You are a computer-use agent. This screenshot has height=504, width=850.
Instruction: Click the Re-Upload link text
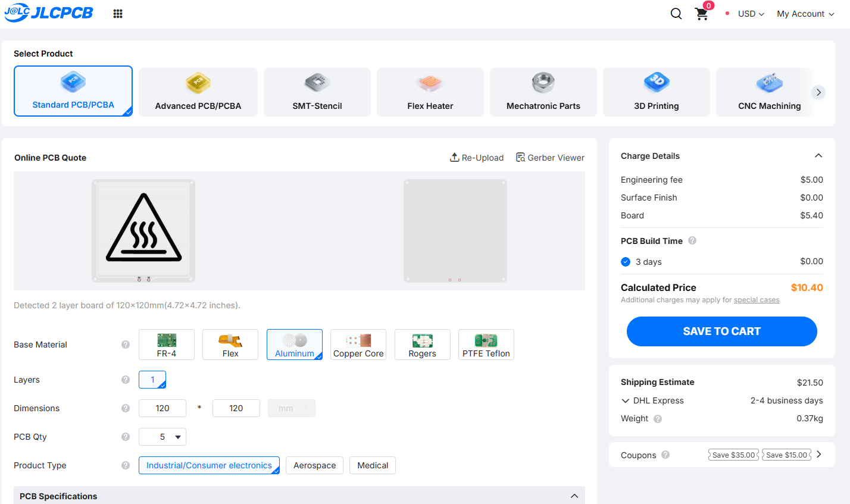pos(483,158)
